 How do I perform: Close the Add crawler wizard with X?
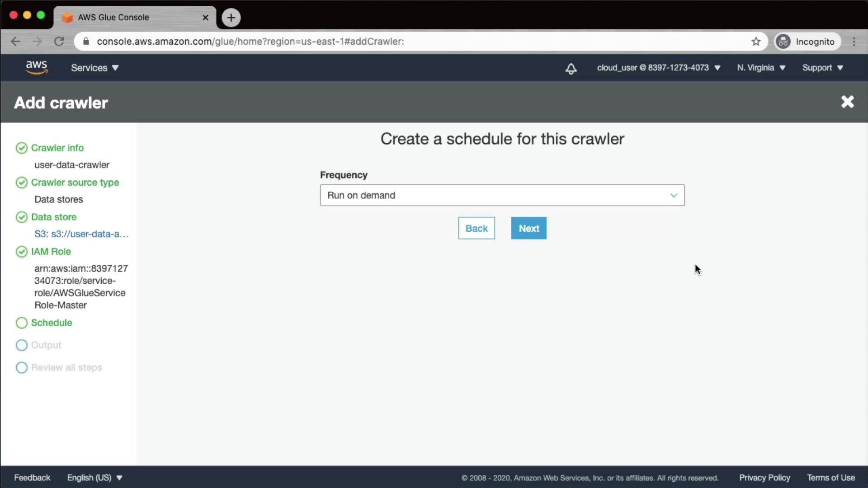[x=847, y=102]
